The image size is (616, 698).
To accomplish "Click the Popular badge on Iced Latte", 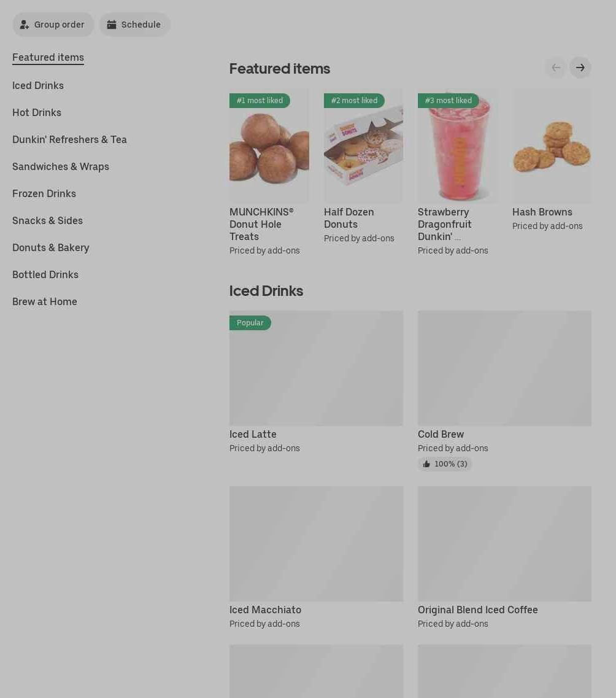I will pos(250,323).
